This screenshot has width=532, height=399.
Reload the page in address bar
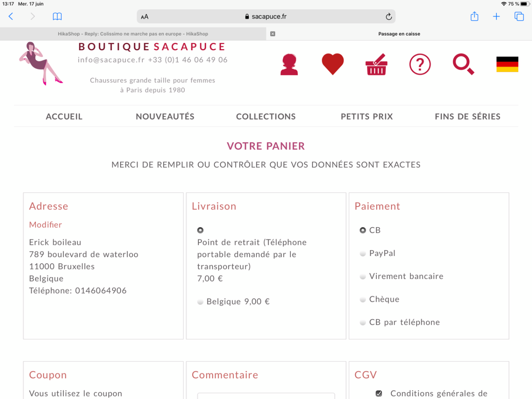point(389,17)
